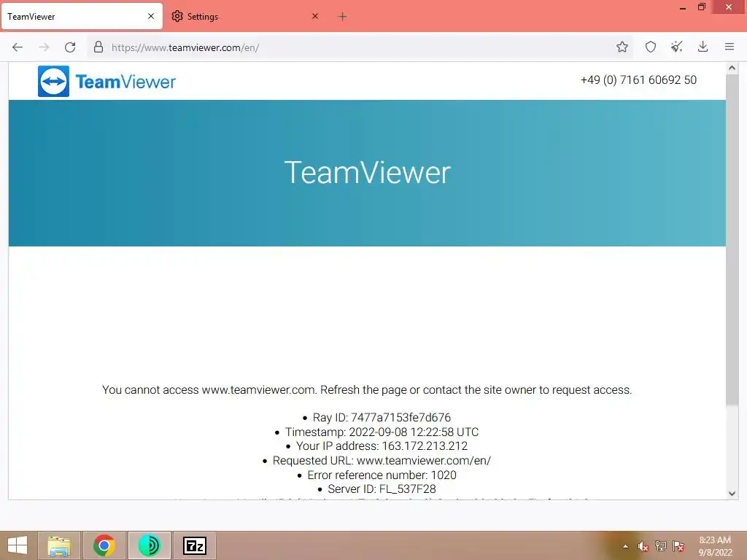Click the taskbar clock showing 8:23 AM
The height and width of the screenshot is (560, 747).
tap(715, 546)
